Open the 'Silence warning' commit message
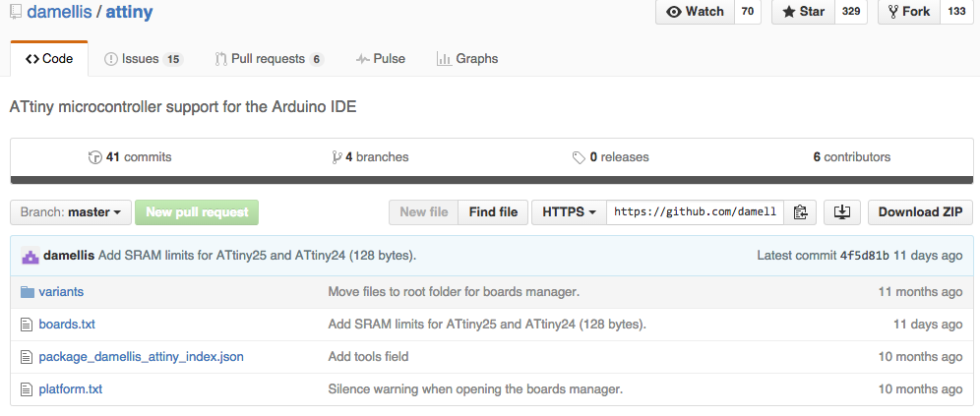The height and width of the screenshot is (416, 980). tap(475, 389)
